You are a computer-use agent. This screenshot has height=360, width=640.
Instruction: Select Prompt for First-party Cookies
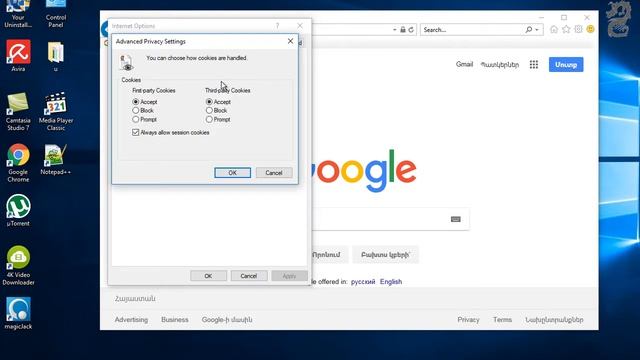click(x=136, y=119)
